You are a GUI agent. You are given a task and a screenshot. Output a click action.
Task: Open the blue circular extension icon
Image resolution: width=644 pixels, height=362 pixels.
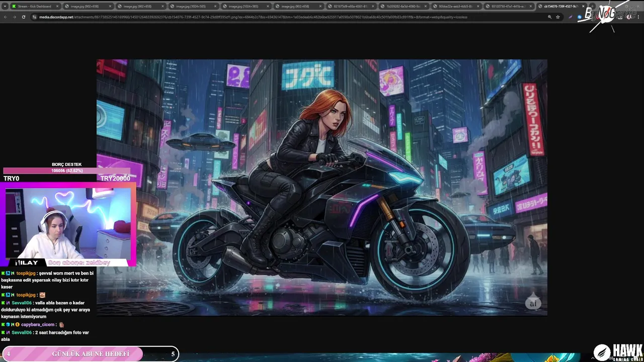[580, 17]
